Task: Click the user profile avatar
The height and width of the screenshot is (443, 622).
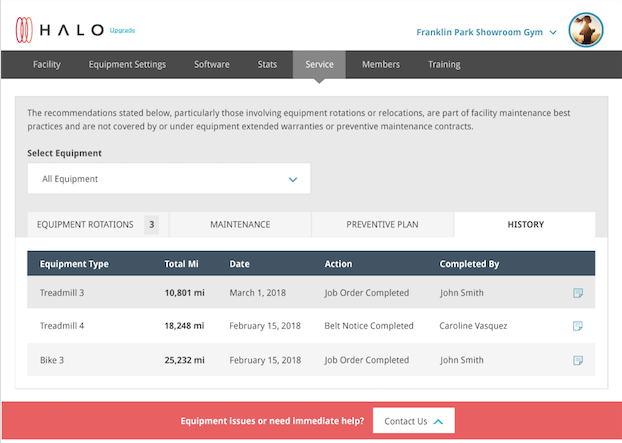Action: coord(586,31)
